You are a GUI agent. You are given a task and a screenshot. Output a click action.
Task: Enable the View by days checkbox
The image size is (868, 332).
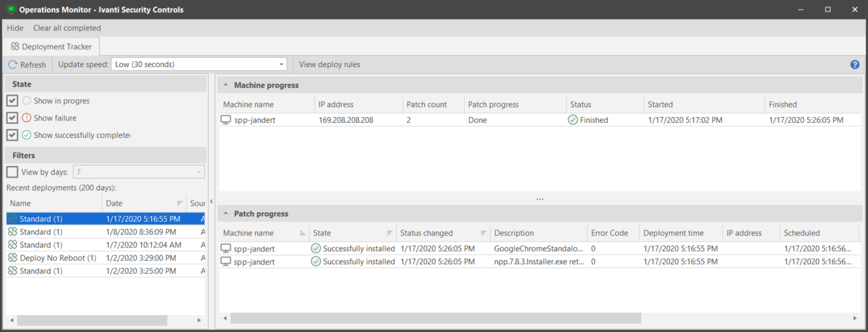12,172
